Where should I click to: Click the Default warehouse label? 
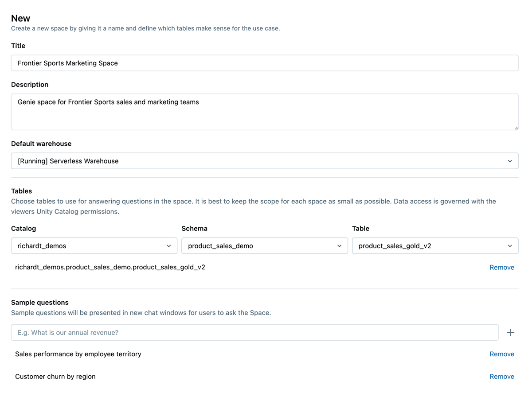41,144
